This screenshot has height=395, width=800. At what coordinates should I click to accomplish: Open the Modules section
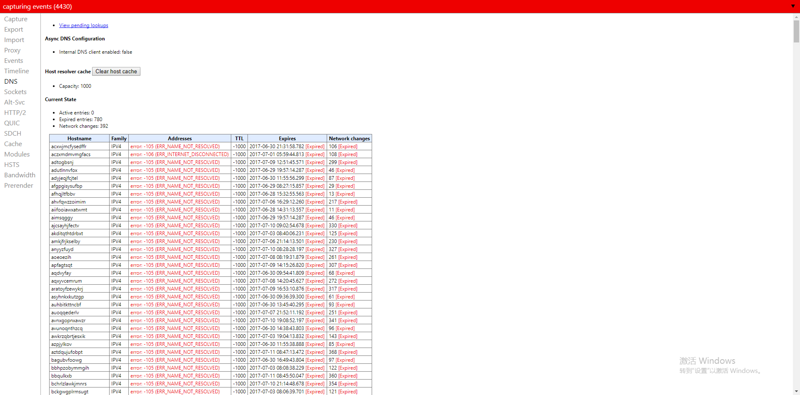click(17, 154)
